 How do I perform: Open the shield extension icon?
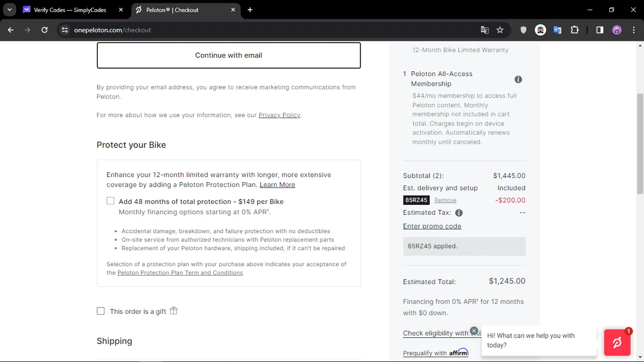coord(523,30)
